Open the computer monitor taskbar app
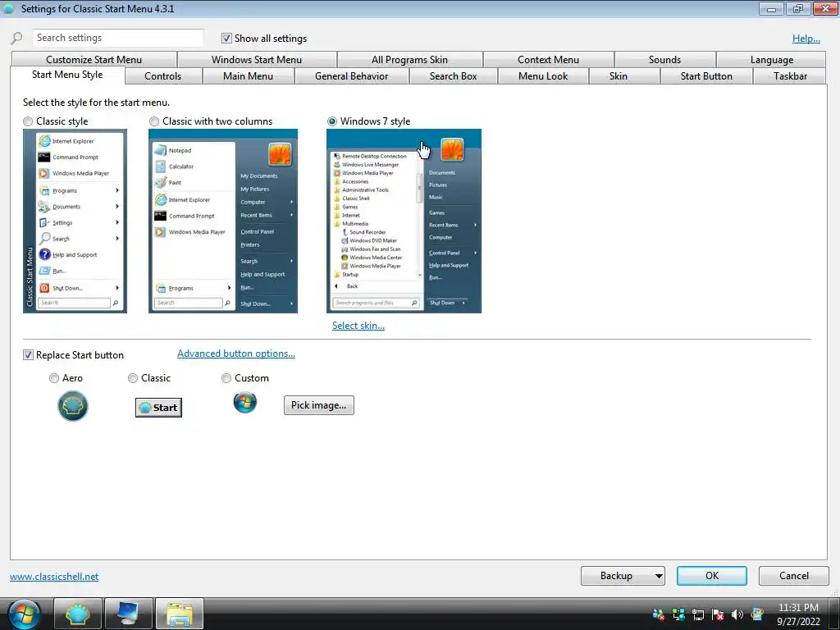 click(x=129, y=614)
